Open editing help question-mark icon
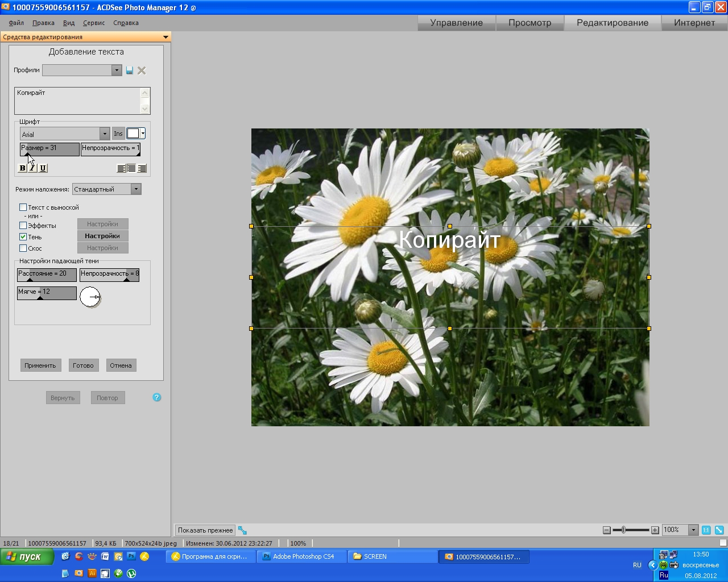 click(157, 397)
